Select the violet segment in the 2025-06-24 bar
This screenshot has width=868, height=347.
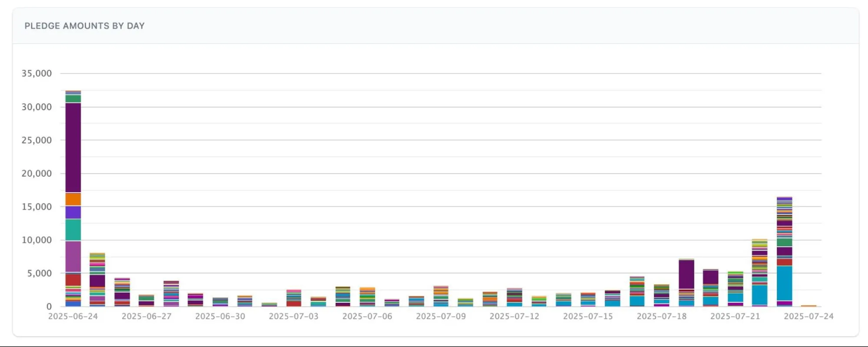point(73,213)
